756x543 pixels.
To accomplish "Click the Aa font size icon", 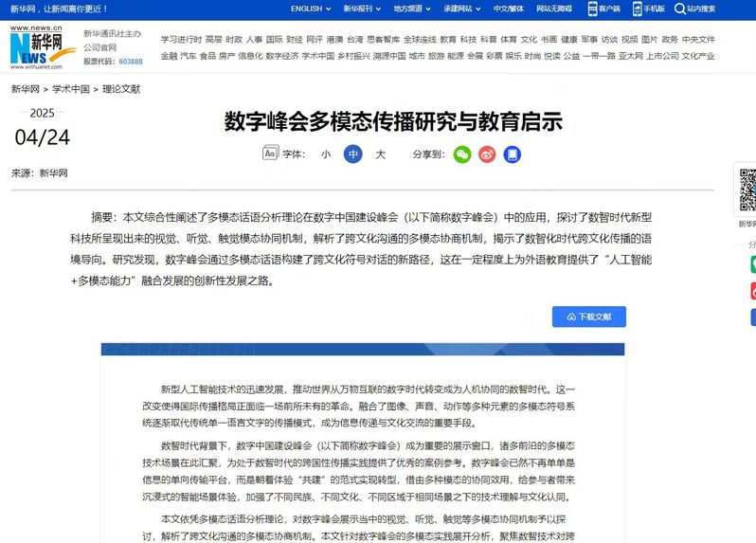I will [x=270, y=154].
